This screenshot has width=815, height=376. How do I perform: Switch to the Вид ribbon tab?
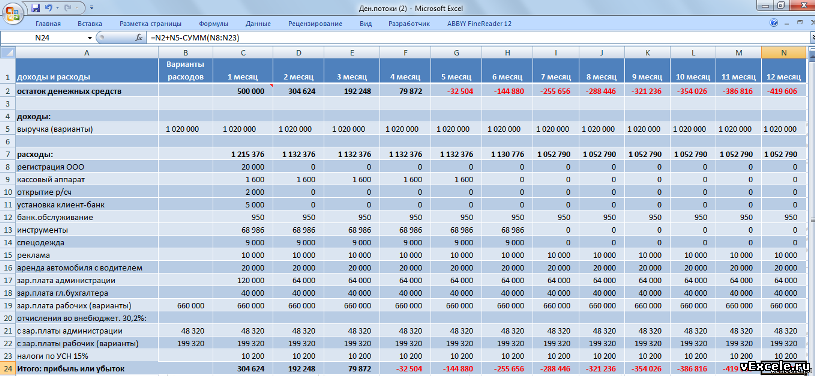point(365,23)
